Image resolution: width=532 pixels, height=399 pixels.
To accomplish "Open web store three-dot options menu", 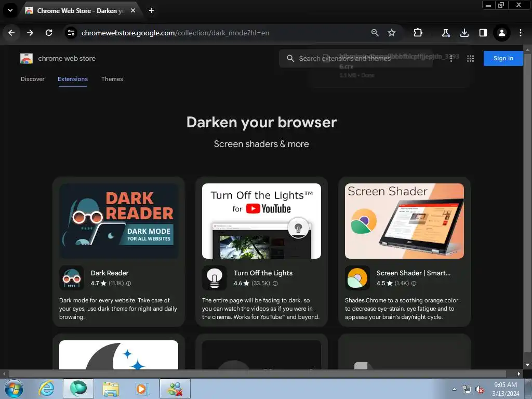I will coord(451,59).
